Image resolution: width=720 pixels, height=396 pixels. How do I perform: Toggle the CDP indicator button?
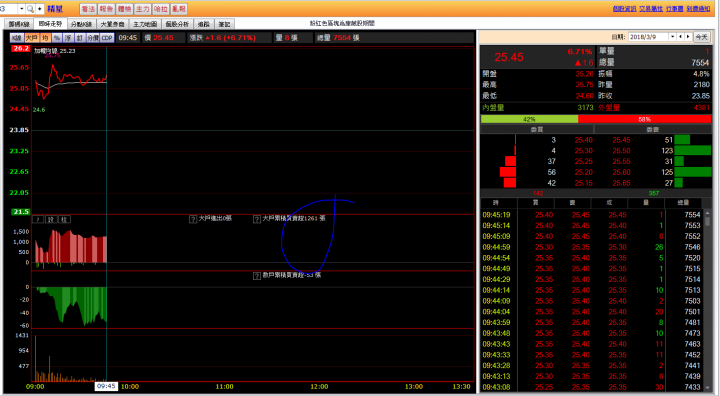pos(107,38)
